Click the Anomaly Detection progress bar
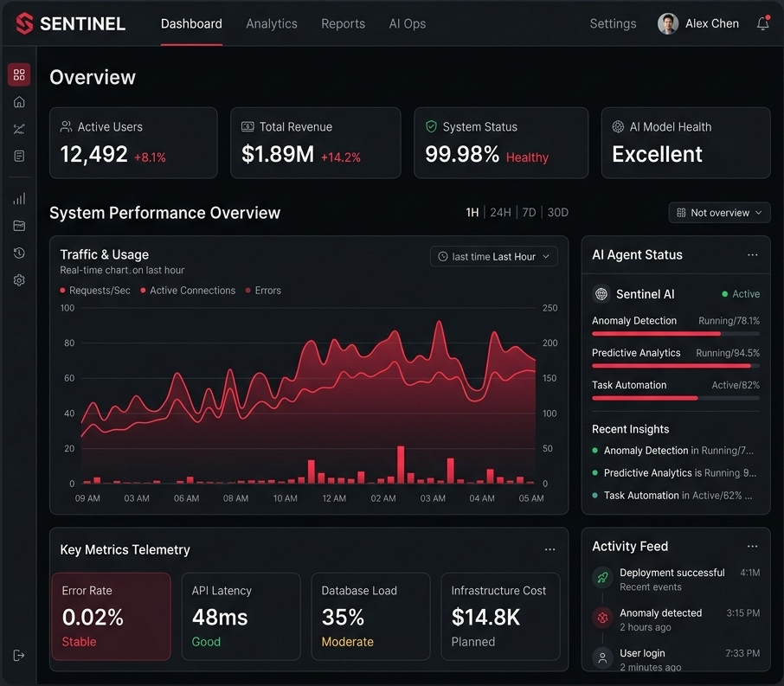 [676, 334]
